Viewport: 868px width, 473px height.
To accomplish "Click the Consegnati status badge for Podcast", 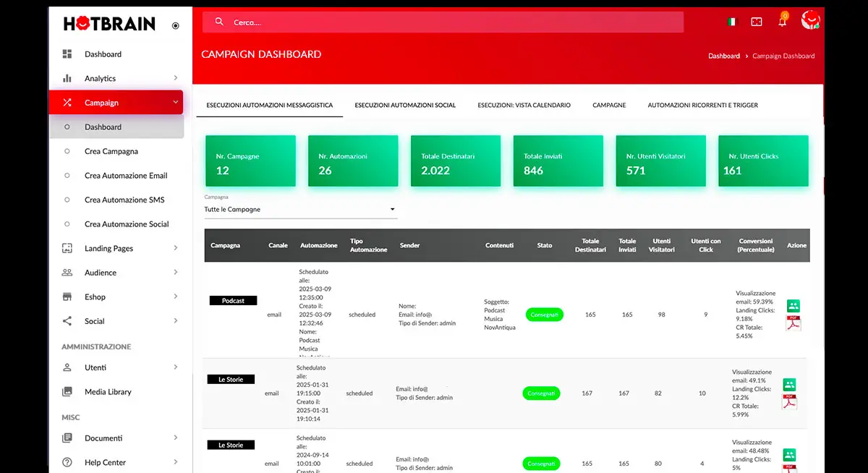I will click(544, 315).
